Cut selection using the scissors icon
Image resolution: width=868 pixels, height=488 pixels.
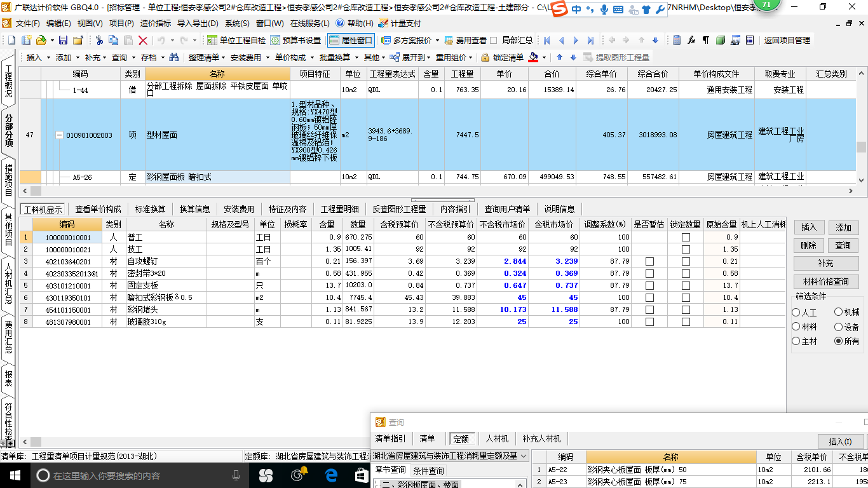pyautogui.click(x=99, y=40)
